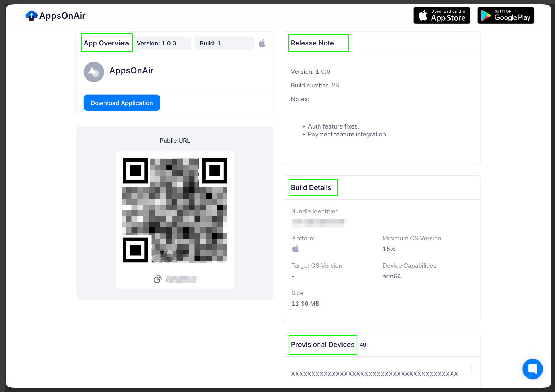Screen dimensions: 555x392
Task: Click the 'Build: 1' chip
Action: [x=224, y=43]
